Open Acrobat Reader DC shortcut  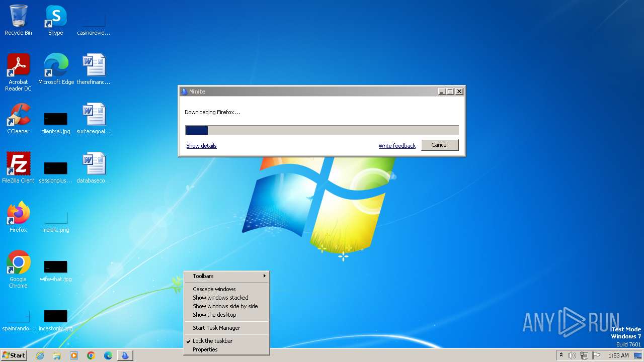click(18, 72)
